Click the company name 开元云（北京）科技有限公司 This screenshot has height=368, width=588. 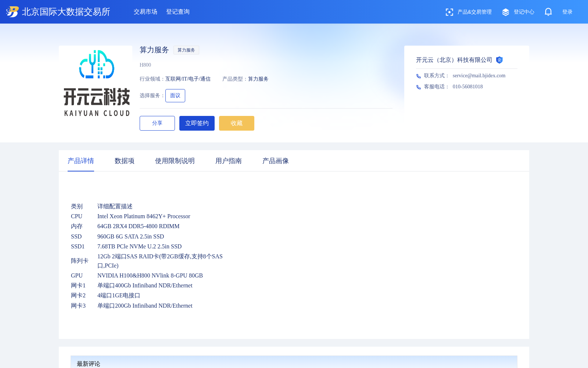(454, 60)
